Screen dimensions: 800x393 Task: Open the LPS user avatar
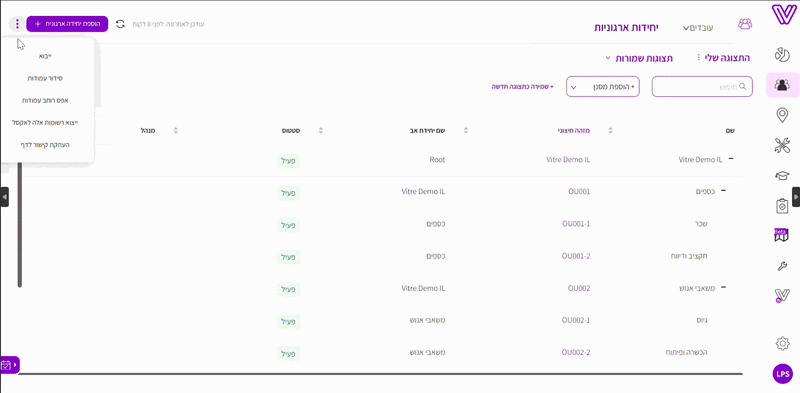tap(782, 374)
